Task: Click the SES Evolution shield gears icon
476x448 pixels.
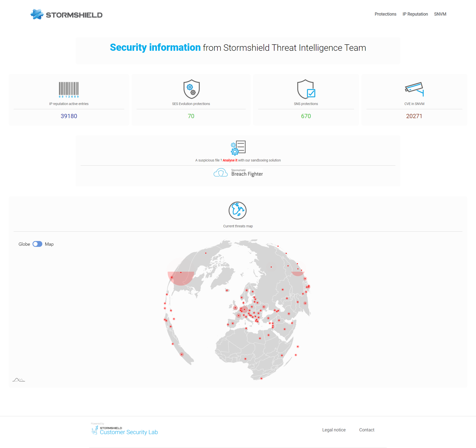Action: (191, 89)
